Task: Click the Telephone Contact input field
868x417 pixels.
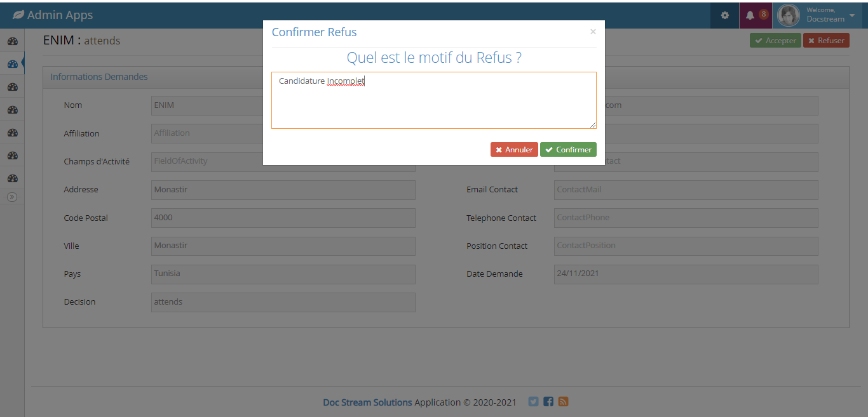Action: click(x=686, y=218)
